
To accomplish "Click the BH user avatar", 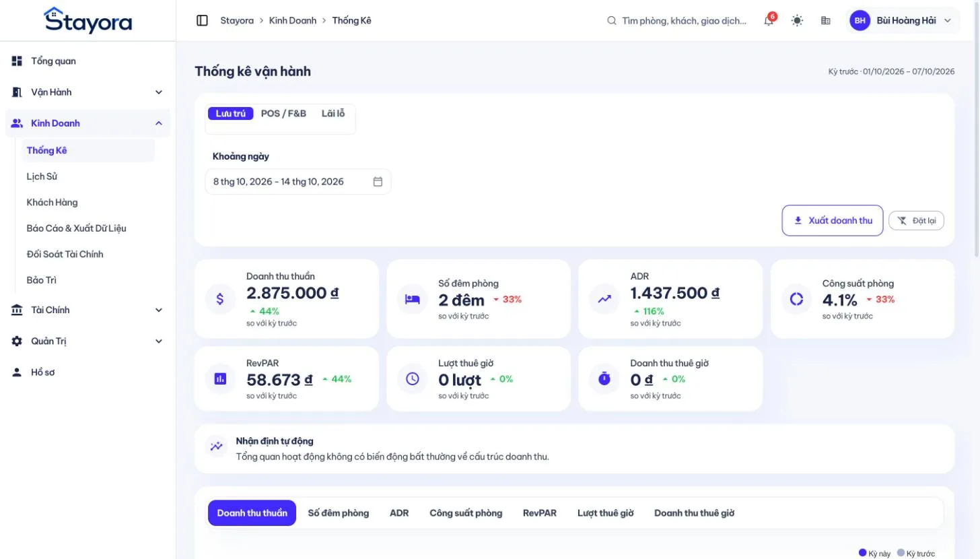I will pos(860,20).
